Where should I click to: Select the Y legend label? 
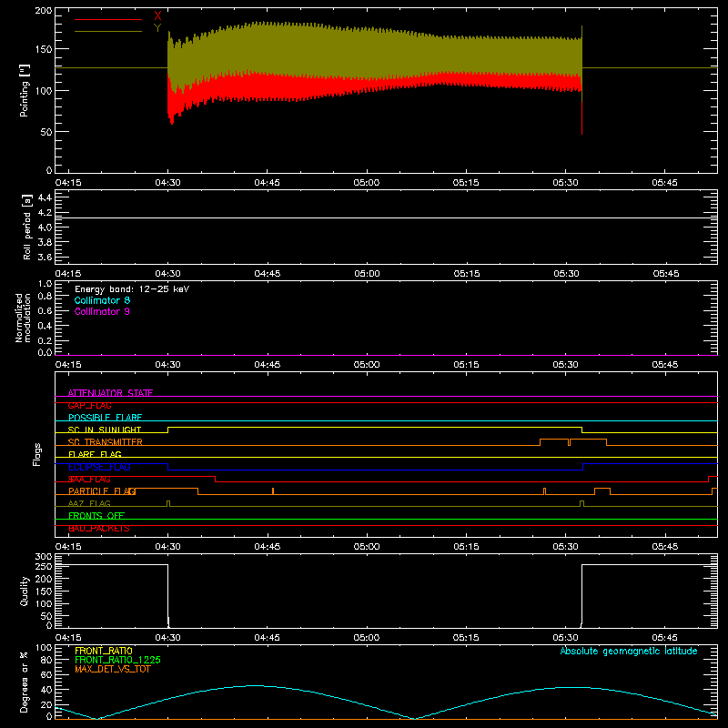pyautogui.click(x=157, y=28)
